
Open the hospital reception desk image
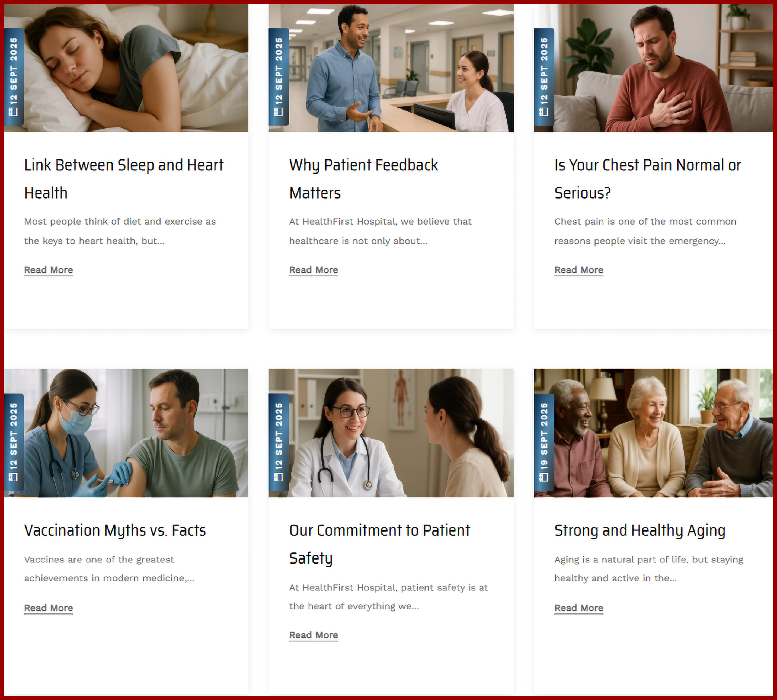pyautogui.click(x=391, y=68)
